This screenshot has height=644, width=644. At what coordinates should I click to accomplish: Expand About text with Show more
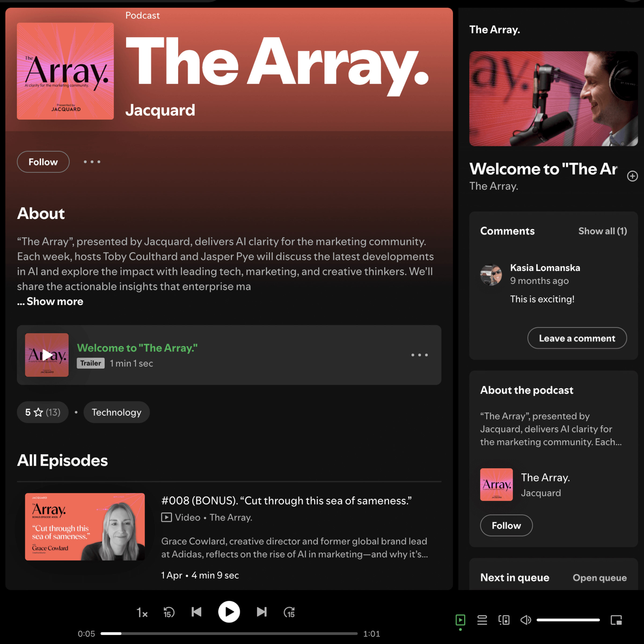(55, 301)
